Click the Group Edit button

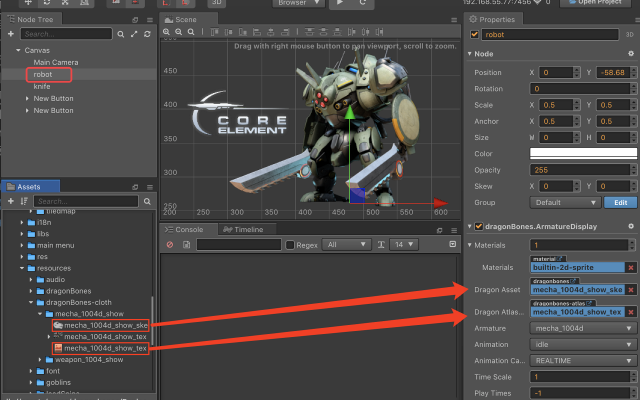[x=620, y=202]
